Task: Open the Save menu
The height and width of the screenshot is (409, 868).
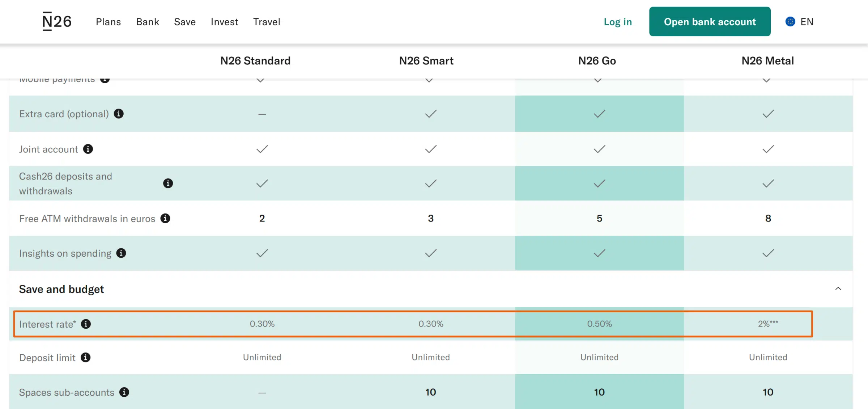Action: pyautogui.click(x=185, y=22)
